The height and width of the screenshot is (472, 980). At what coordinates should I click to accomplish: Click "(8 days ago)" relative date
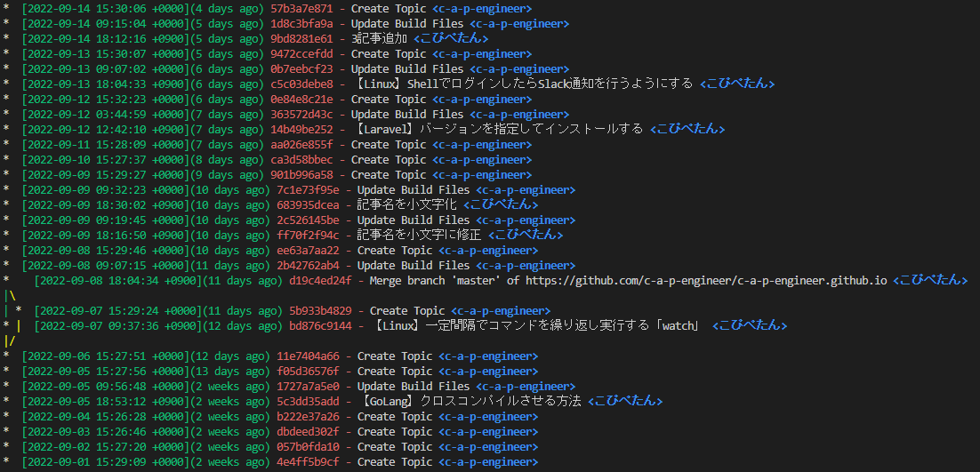226,159
